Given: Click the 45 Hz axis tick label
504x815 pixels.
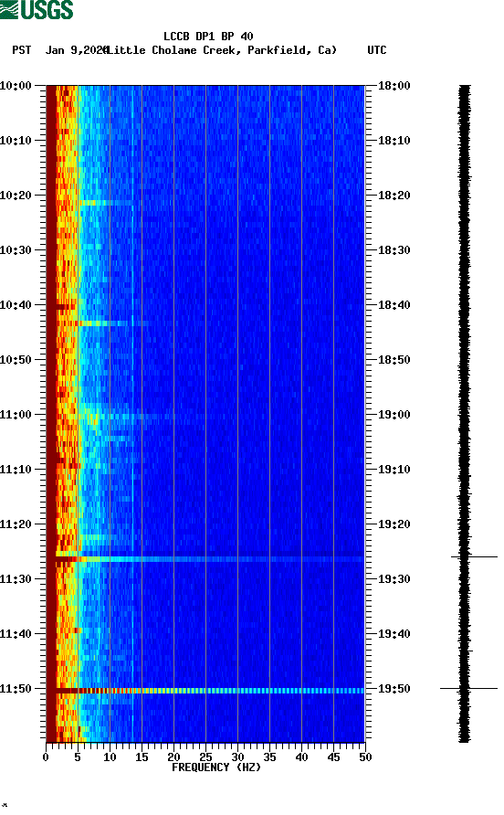Looking at the screenshot, I should coord(333,757).
